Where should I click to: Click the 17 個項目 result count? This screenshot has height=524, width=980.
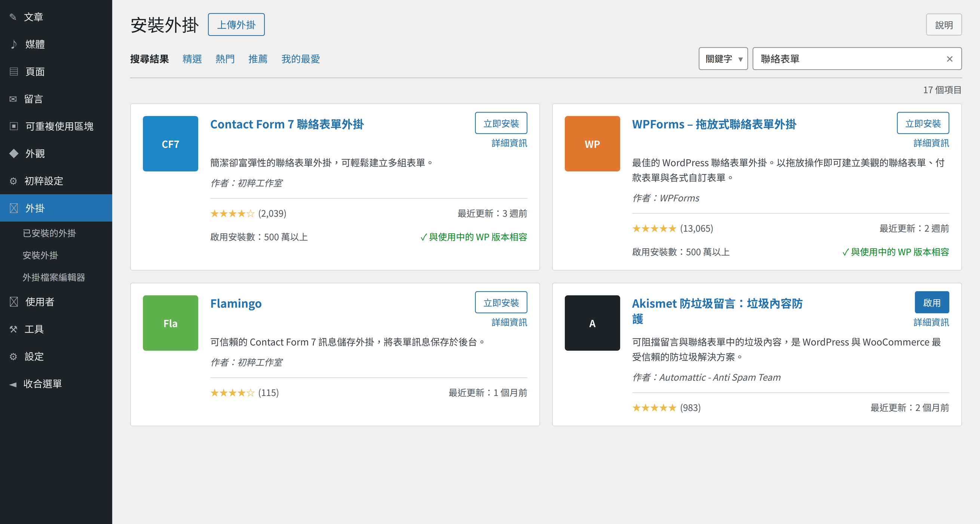tap(942, 90)
